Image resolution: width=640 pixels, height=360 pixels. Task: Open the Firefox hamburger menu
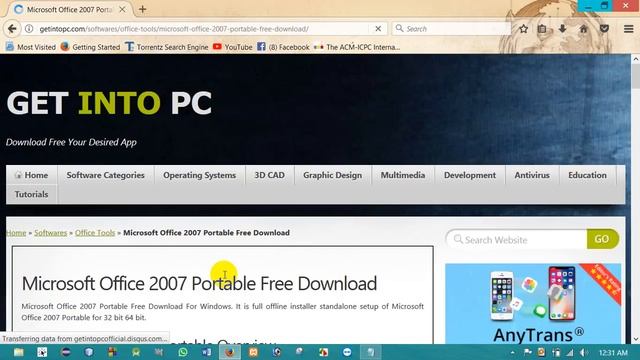(629, 29)
